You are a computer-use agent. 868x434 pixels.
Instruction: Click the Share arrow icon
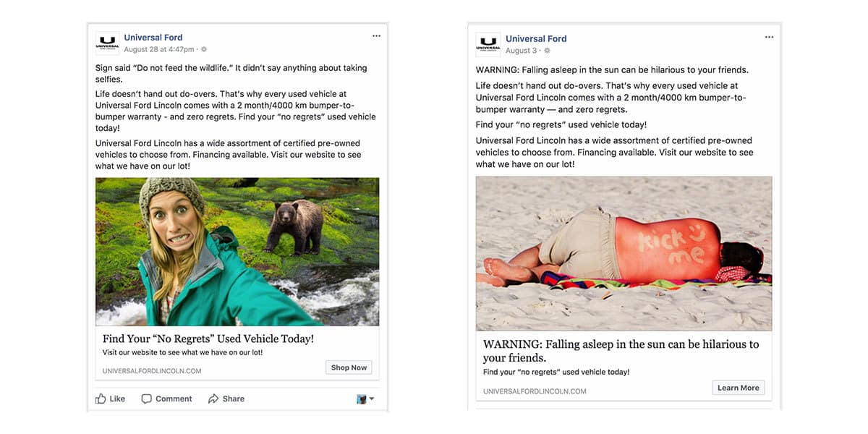click(213, 399)
